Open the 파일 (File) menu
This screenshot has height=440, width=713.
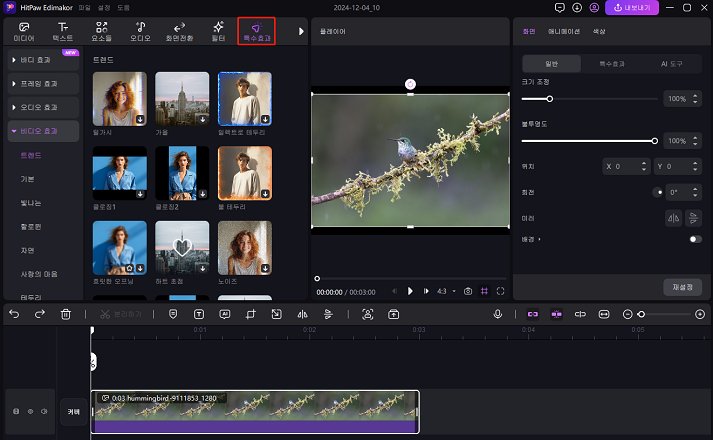(x=84, y=8)
